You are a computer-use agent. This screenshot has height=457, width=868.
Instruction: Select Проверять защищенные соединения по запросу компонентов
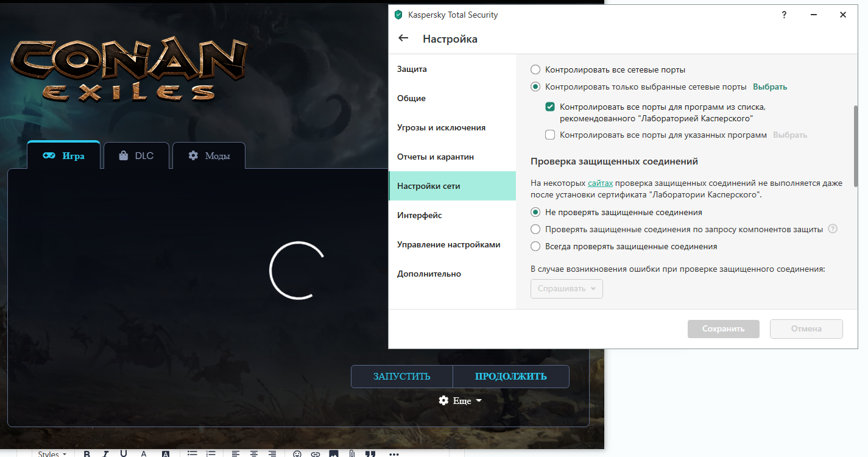tap(535, 229)
